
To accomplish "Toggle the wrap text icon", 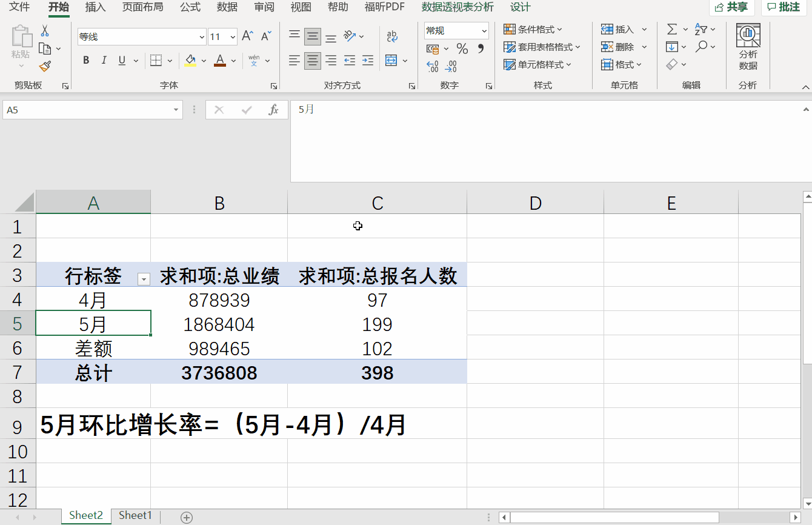I will (x=392, y=36).
